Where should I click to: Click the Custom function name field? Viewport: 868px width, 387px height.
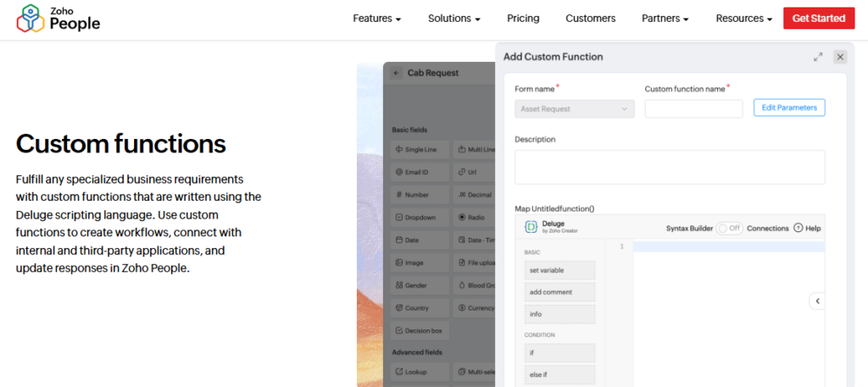pyautogui.click(x=693, y=109)
